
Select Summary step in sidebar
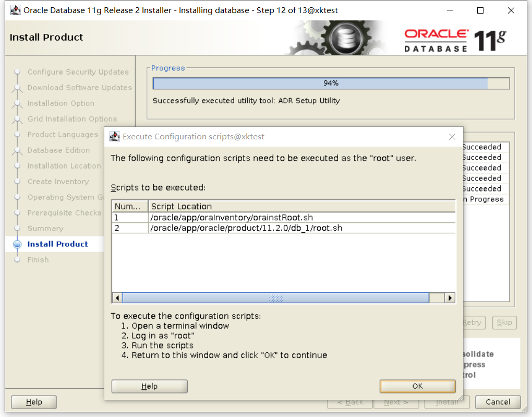pos(45,229)
